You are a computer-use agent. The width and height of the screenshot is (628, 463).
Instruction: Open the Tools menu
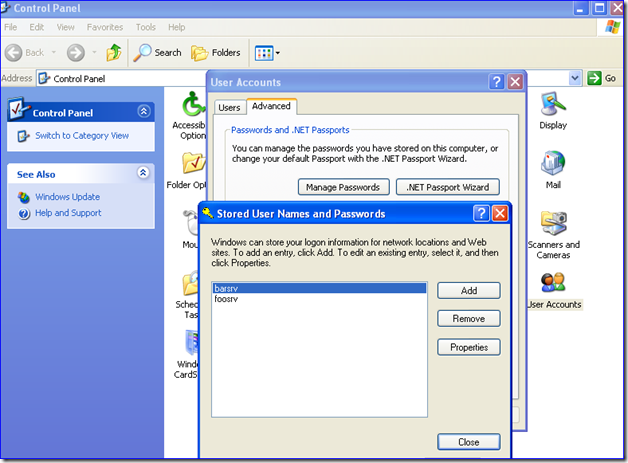tap(145, 27)
